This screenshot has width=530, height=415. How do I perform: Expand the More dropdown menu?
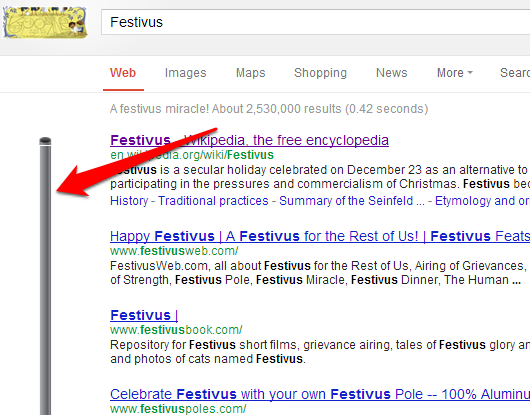(455, 73)
